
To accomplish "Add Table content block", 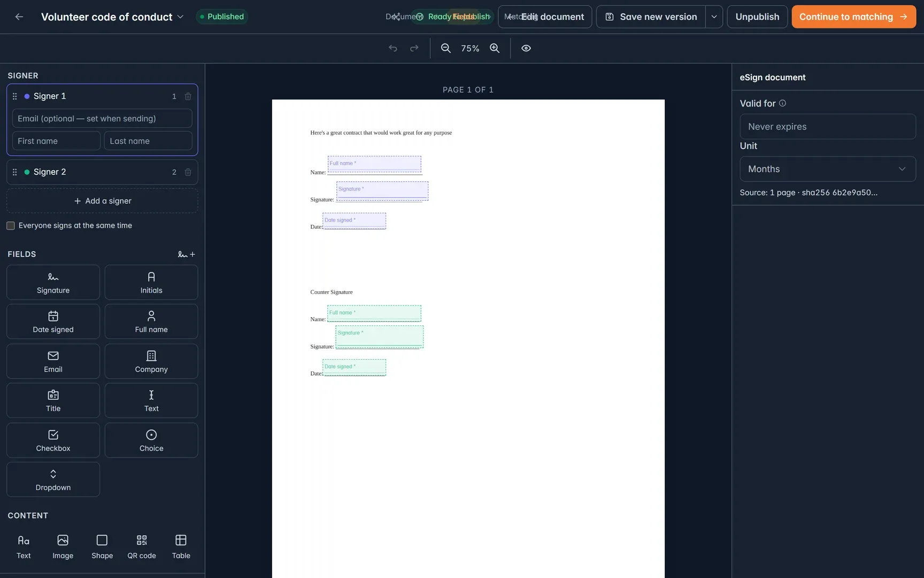I will [181, 547].
